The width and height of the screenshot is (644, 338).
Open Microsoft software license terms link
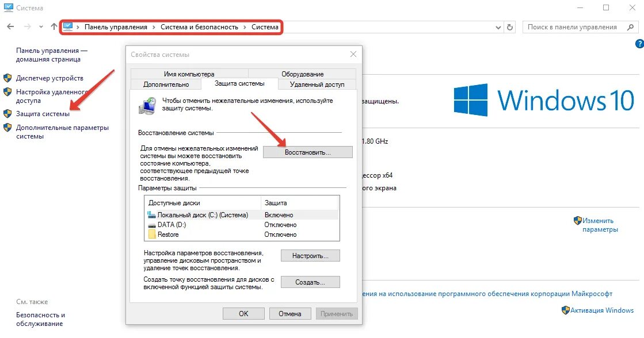pyautogui.click(x=487, y=294)
